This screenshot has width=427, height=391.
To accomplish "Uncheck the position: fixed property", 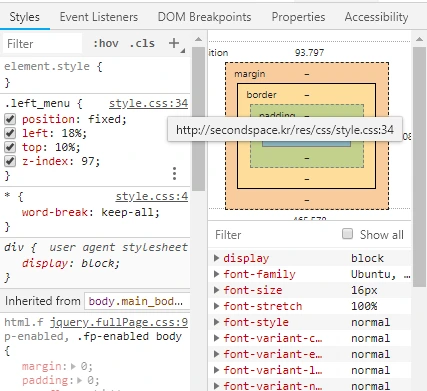I will tap(10, 119).
